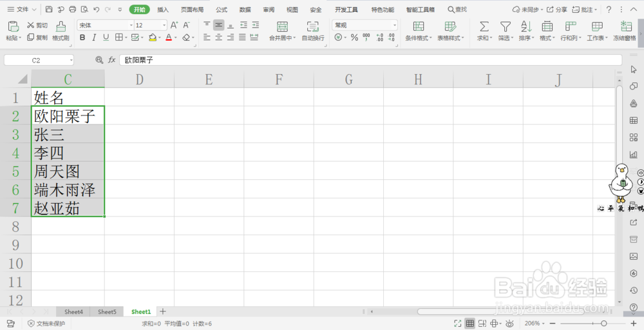The height and width of the screenshot is (330, 644).
Task: Apply yellow fill color to cells
Action: [153, 37]
